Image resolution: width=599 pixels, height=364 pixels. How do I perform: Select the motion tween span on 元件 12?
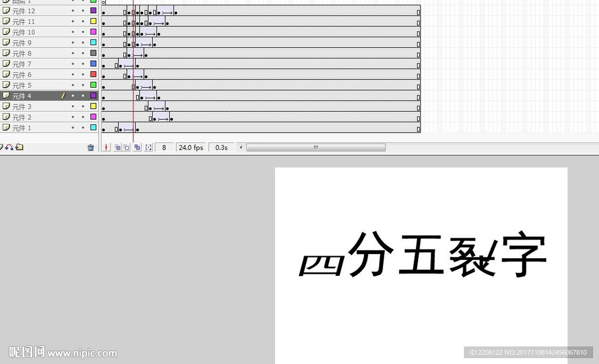166,11
